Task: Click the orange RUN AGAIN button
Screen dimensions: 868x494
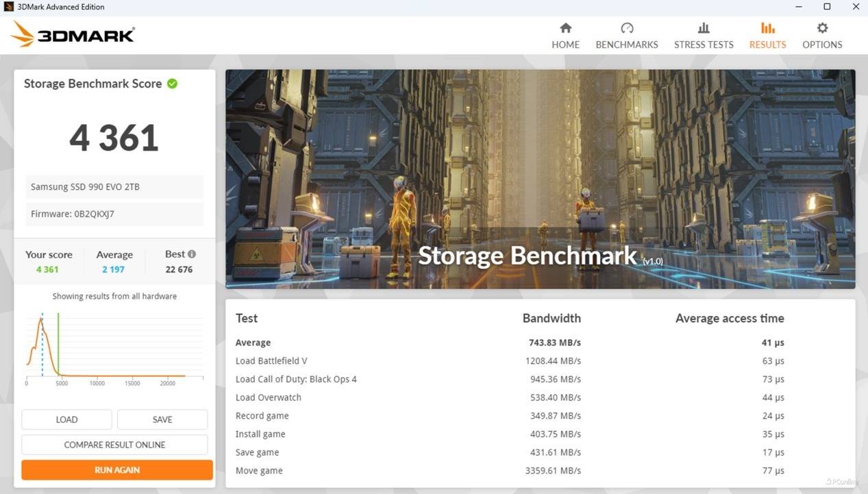Action: (117, 470)
